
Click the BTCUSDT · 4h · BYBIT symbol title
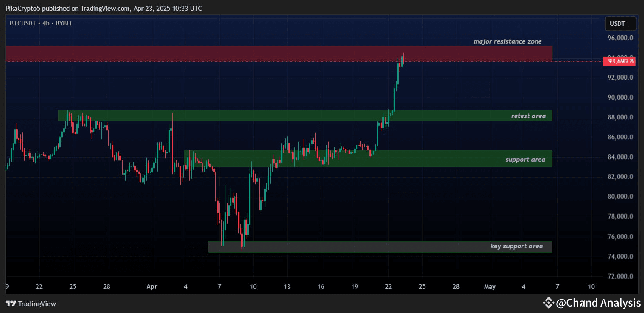(41, 23)
